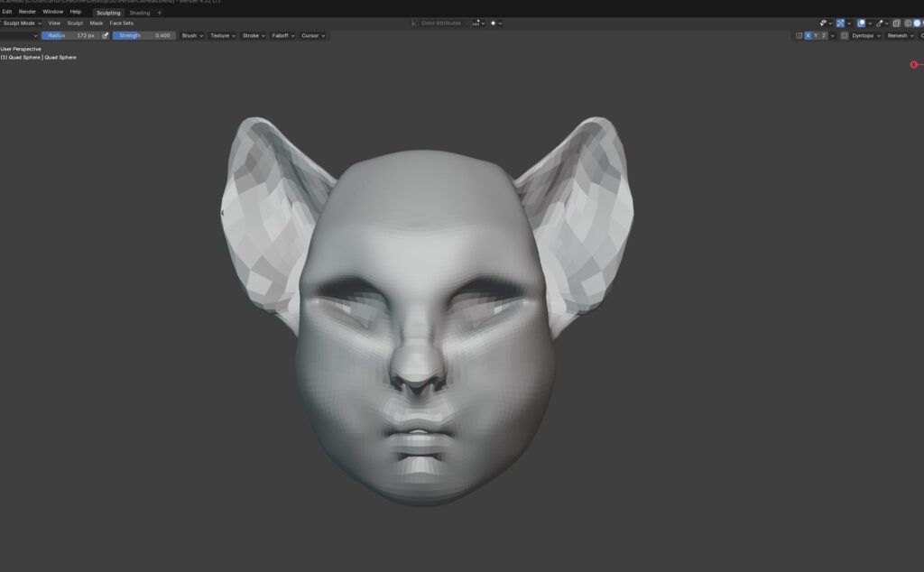Open the Remesh dropdown

pos(899,36)
